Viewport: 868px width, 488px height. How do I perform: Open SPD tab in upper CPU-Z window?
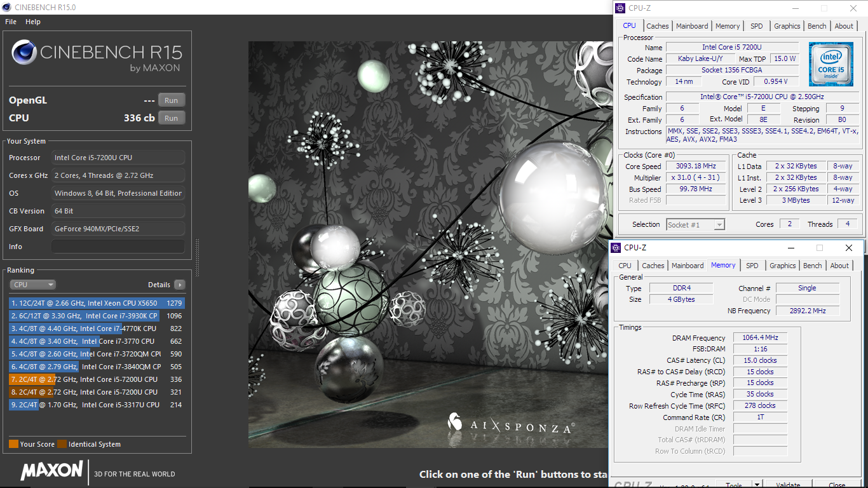coord(756,26)
